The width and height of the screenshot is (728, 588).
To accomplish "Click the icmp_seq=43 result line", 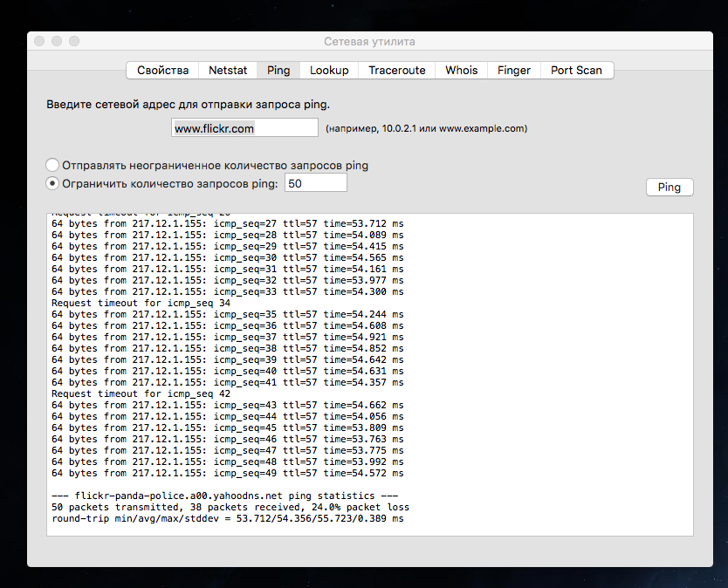I will tap(228, 405).
